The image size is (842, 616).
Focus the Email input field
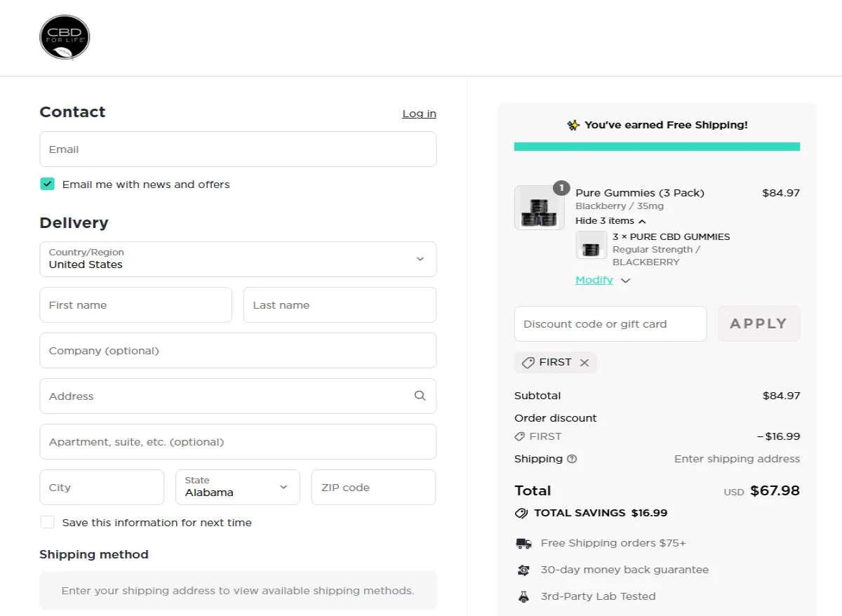point(238,149)
